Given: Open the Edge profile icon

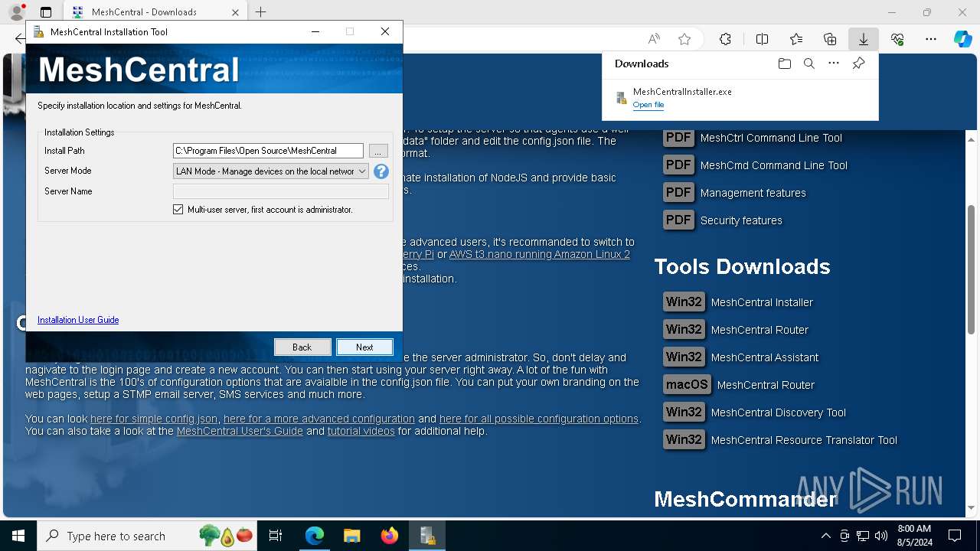Looking at the screenshot, I should tap(16, 11).
